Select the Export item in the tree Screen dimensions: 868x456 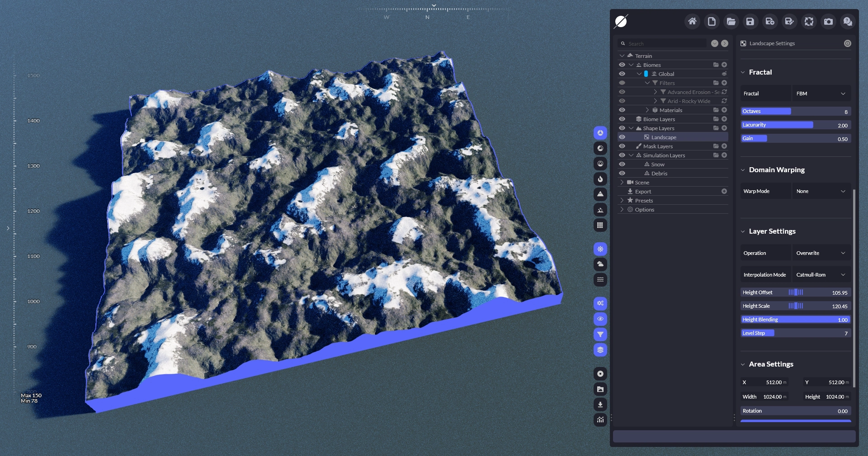coord(643,192)
